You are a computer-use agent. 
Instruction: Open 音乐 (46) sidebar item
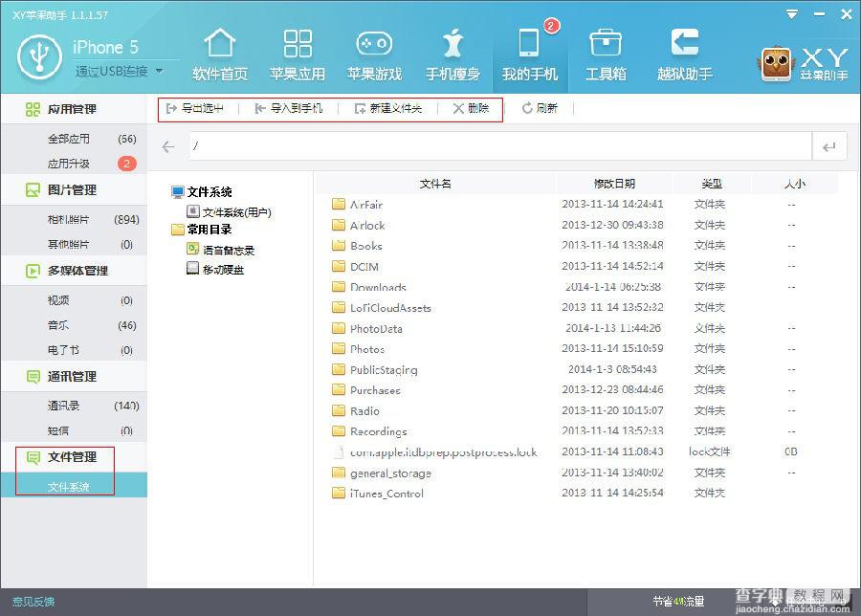74,325
